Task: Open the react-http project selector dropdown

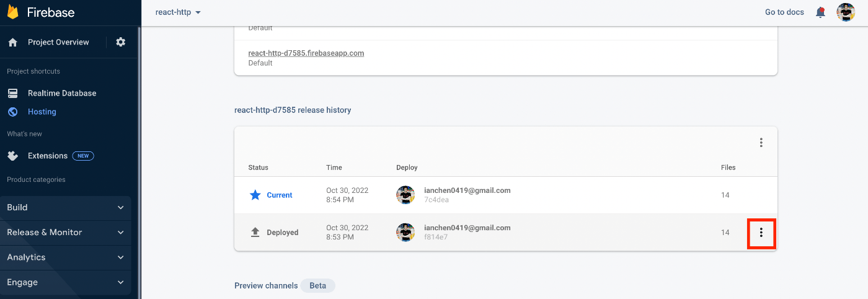Action: tap(179, 12)
